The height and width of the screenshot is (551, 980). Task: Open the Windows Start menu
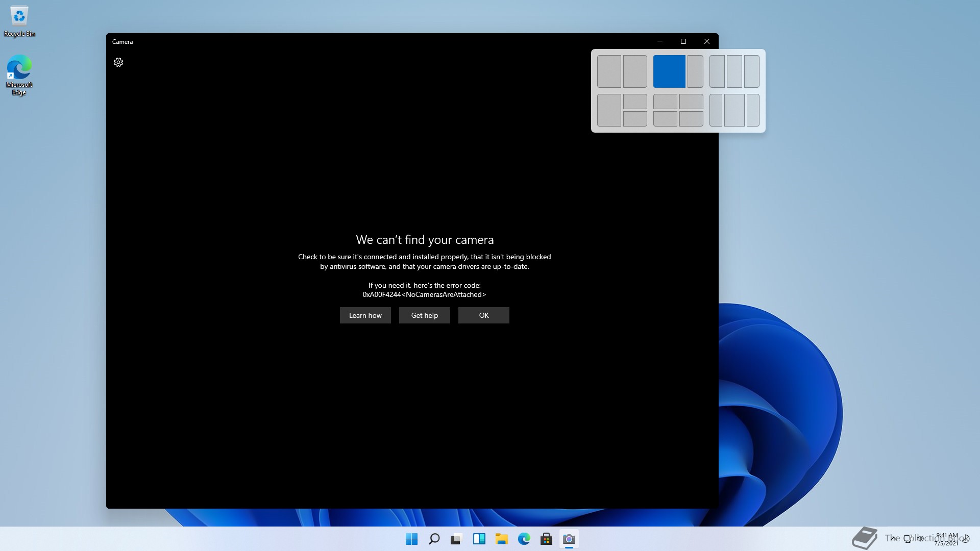click(411, 539)
